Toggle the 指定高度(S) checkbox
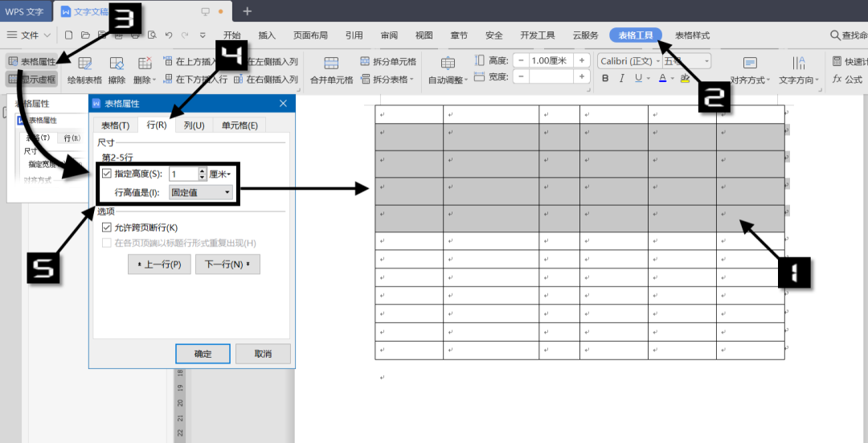 coord(107,174)
